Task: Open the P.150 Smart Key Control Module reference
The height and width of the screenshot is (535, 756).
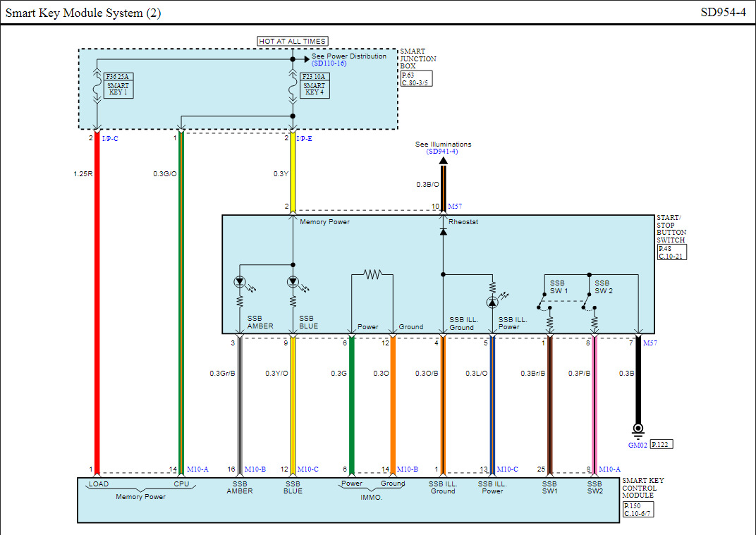Action: 638,510
